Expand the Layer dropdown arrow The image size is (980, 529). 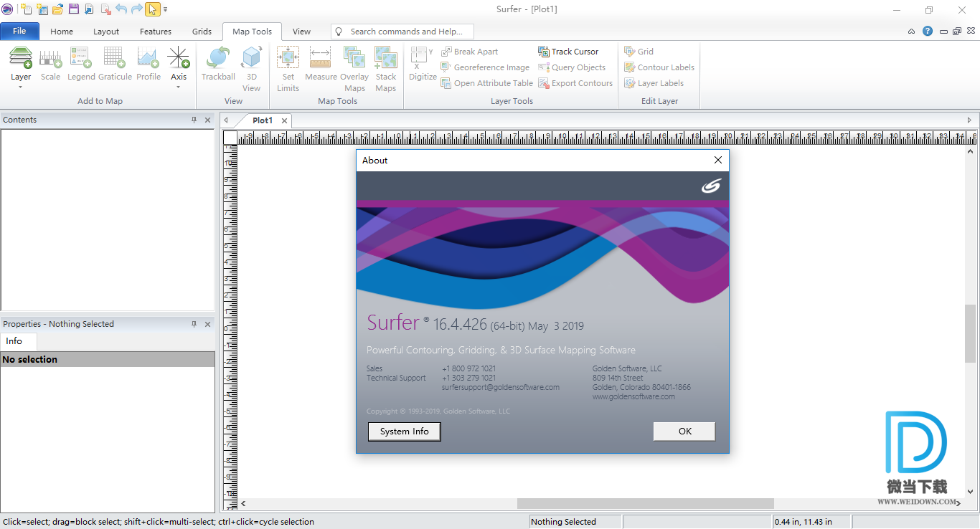[x=21, y=87]
